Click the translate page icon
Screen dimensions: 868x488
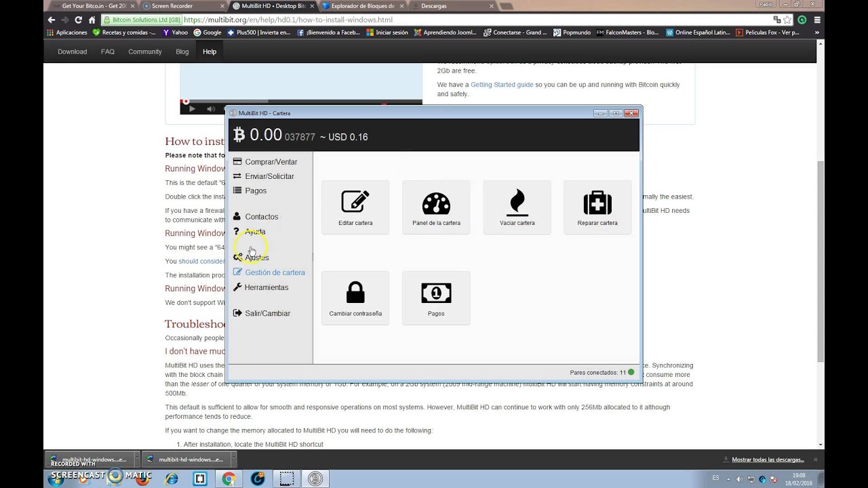776,20
